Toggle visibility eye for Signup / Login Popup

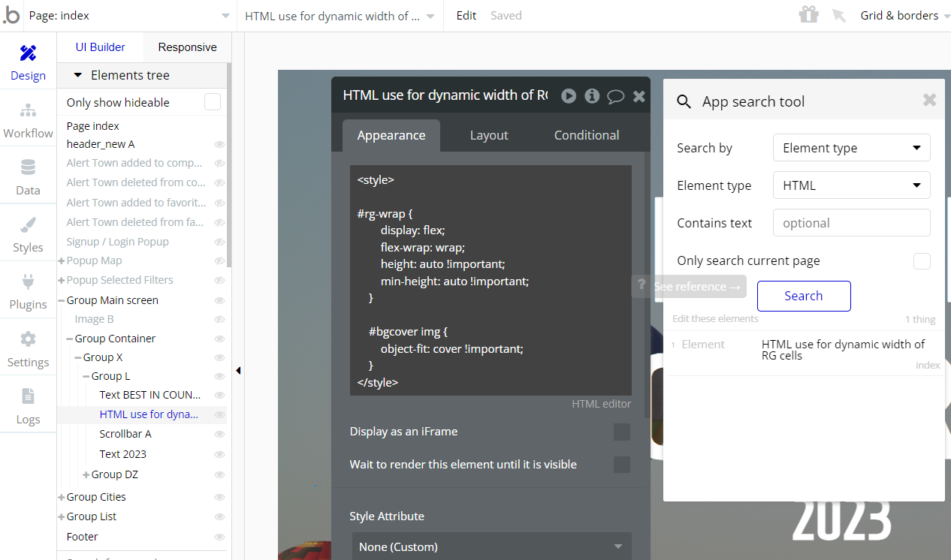point(219,242)
